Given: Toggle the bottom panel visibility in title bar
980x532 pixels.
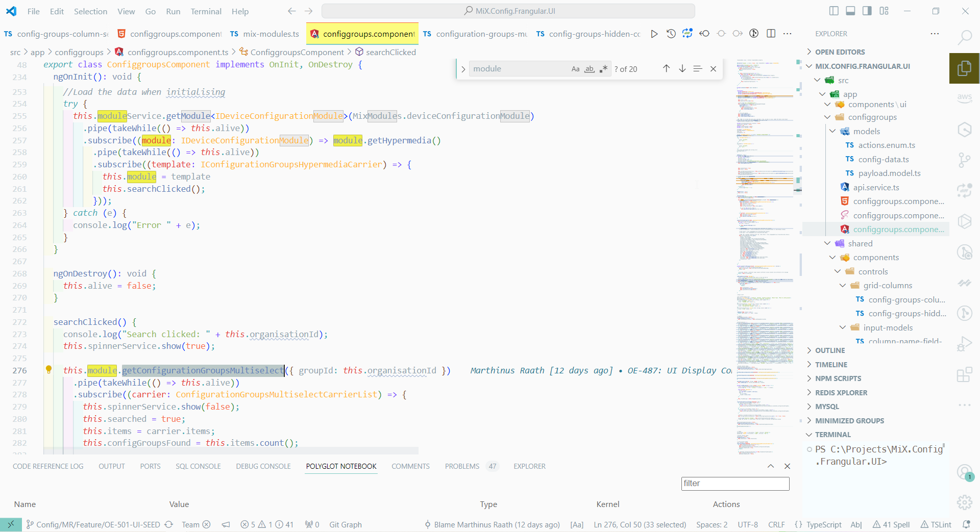Looking at the screenshot, I should [x=850, y=11].
